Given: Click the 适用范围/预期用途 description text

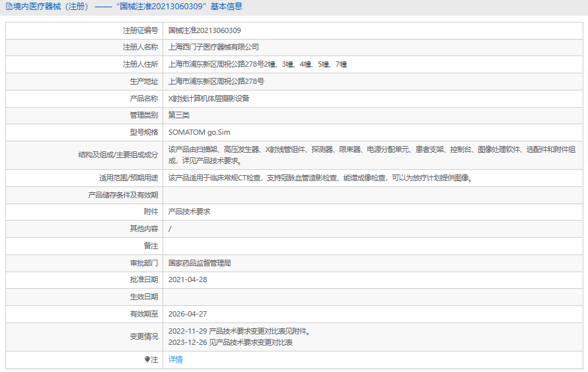Looking at the screenshot, I should point(320,178).
